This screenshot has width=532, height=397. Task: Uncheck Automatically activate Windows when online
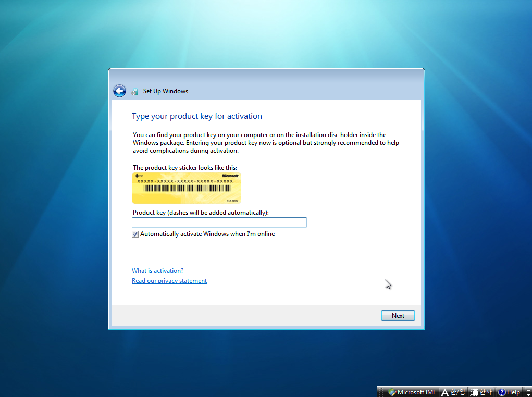click(x=135, y=234)
